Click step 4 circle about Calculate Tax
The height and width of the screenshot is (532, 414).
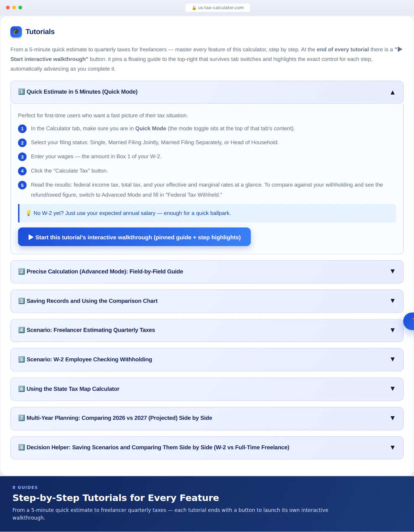pyautogui.click(x=22, y=171)
